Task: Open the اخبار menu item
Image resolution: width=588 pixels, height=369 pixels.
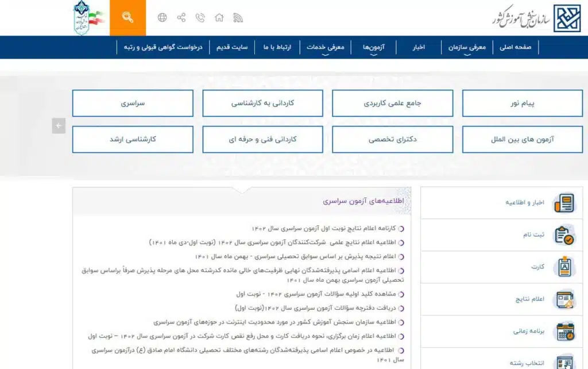Action: tap(419, 47)
